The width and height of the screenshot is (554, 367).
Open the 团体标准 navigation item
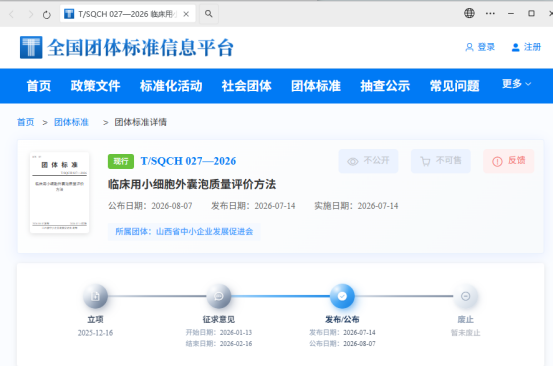316,86
